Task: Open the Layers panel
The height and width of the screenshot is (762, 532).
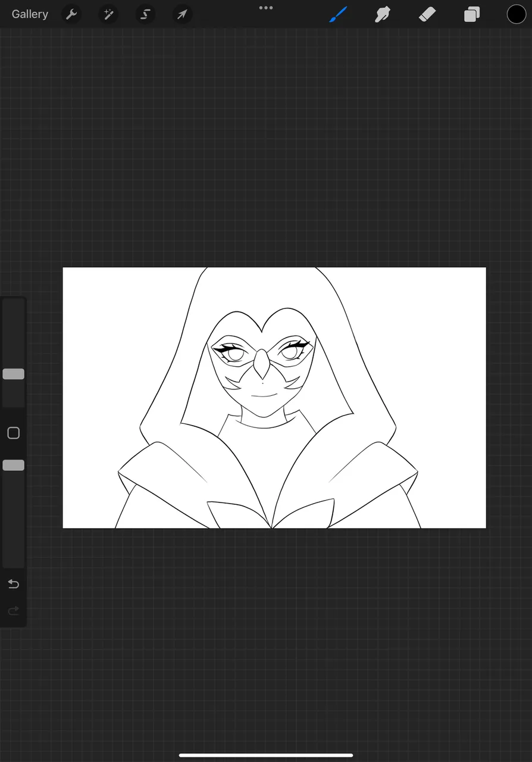Action: click(x=472, y=14)
